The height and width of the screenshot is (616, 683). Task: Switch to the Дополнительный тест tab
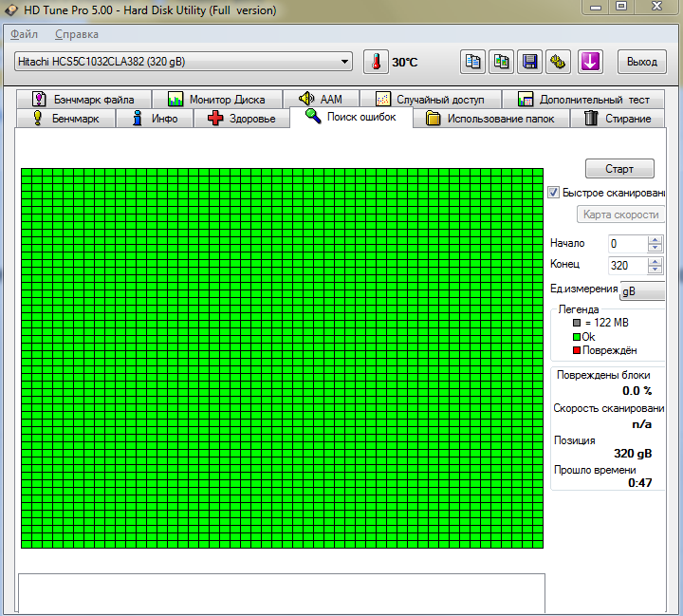coord(583,100)
